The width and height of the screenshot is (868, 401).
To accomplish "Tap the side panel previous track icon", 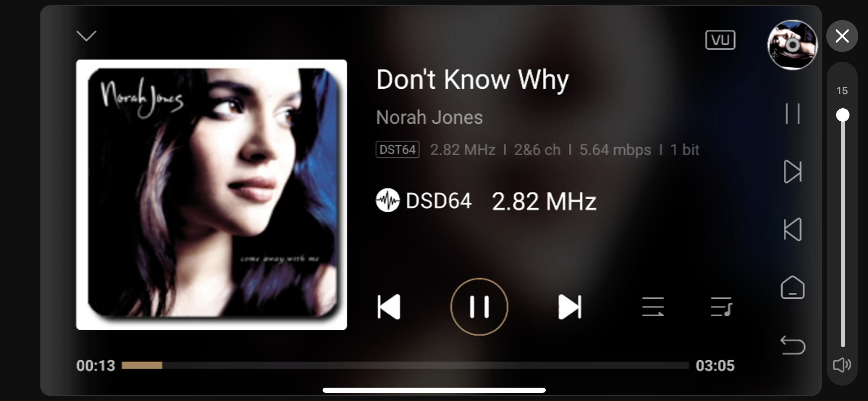I will point(793,229).
